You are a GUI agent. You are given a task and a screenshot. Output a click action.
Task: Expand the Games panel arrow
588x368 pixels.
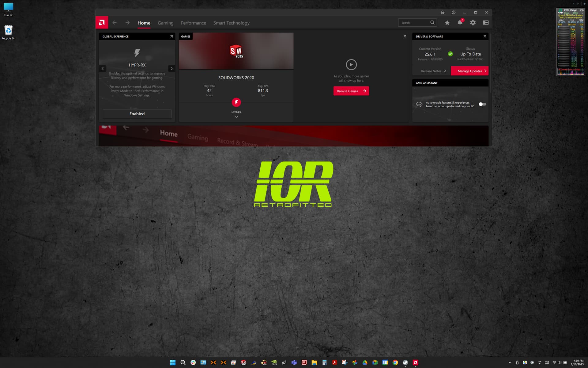point(405,36)
